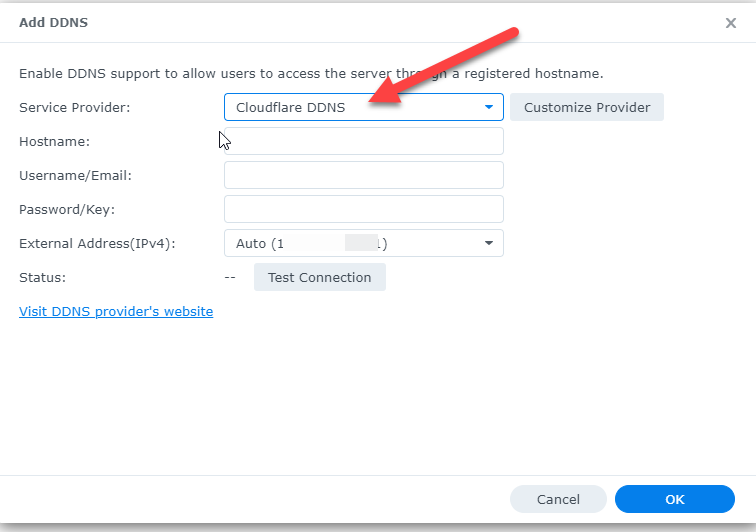The width and height of the screenshot is (756, 532).
Task: Focus the Username/Email text box
Action: pyautogui.click(x=364, y=175)
